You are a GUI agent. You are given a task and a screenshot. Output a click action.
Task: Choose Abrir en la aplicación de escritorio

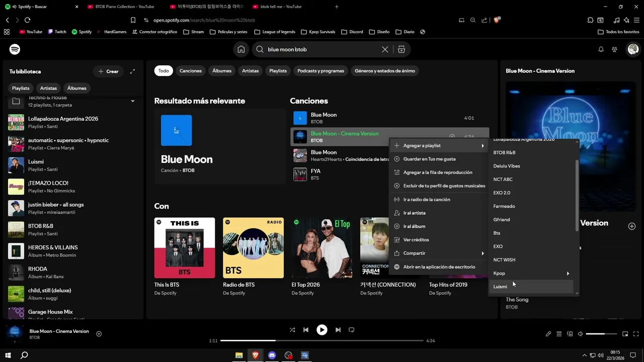pyautogui.click(x=439, y=267)
